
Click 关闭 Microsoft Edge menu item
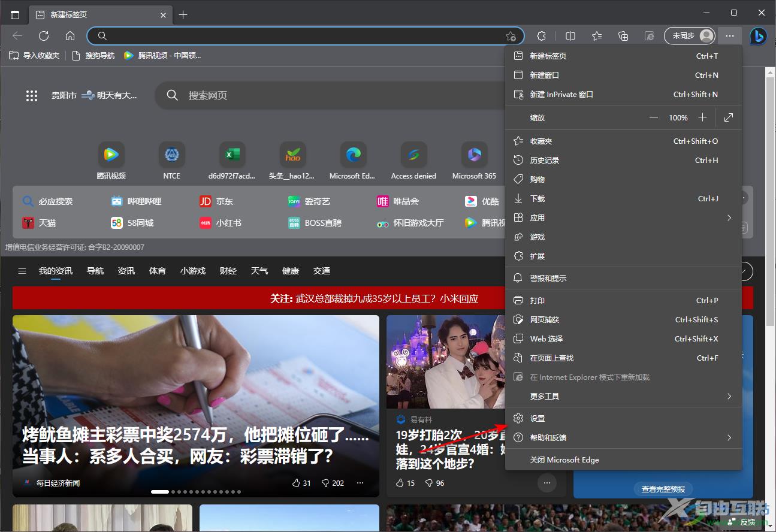click(x=623, y=460)
